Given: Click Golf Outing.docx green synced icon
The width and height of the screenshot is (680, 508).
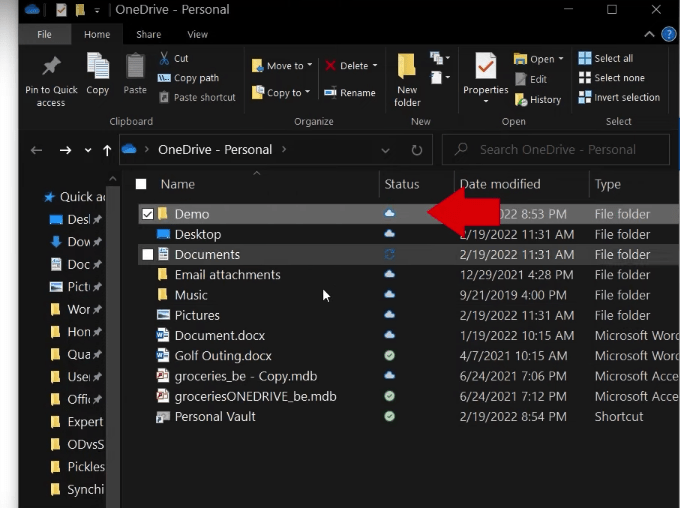Looking at the screenshot, I should coord(389,356).
